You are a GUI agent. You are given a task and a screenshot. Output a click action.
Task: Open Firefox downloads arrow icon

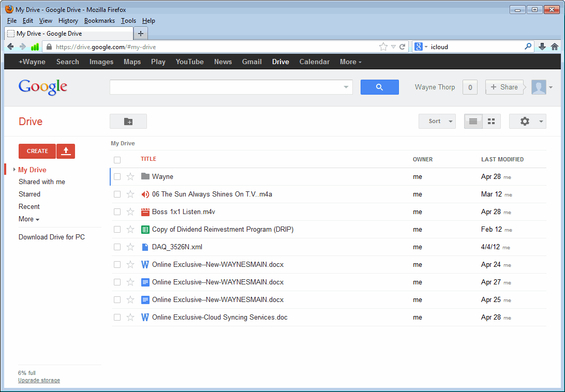point(542,47)
